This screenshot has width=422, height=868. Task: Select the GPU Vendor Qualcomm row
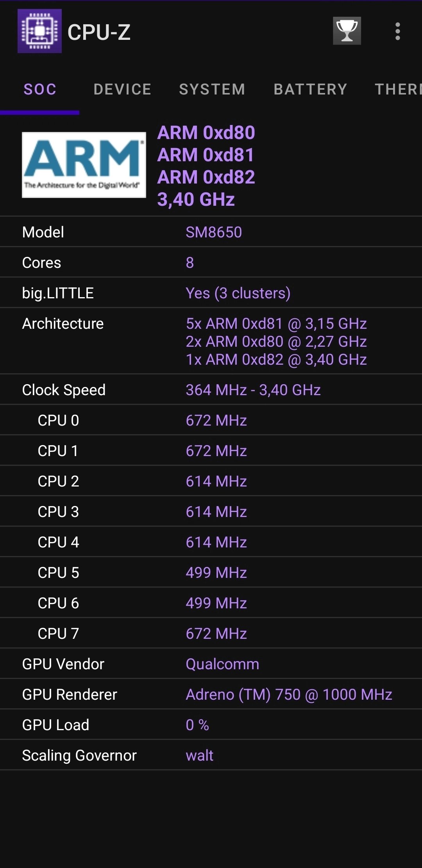(222, 663)
